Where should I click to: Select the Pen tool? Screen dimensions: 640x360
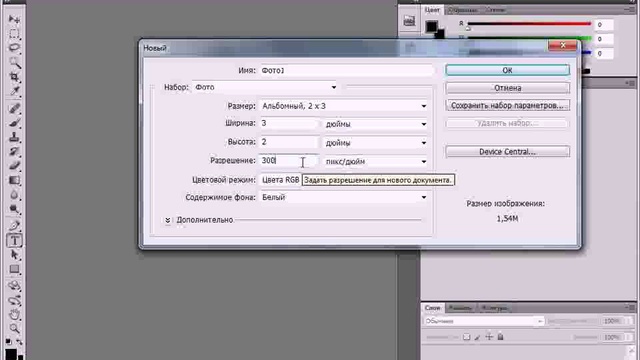click(14, 226)
